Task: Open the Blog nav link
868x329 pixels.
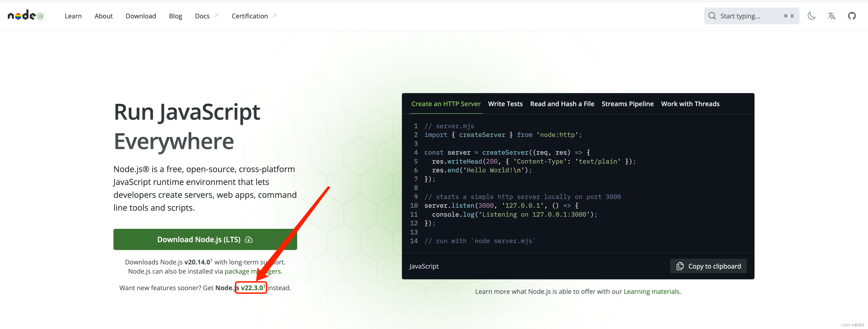Action: click(x=175, y=16)
